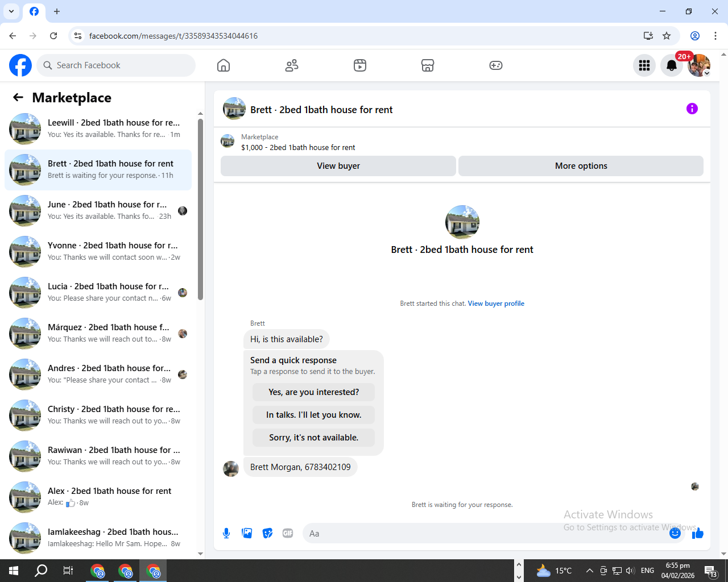Open the View buyer profile link
Viewport: 728px width, 582px height.
point(496,304)
